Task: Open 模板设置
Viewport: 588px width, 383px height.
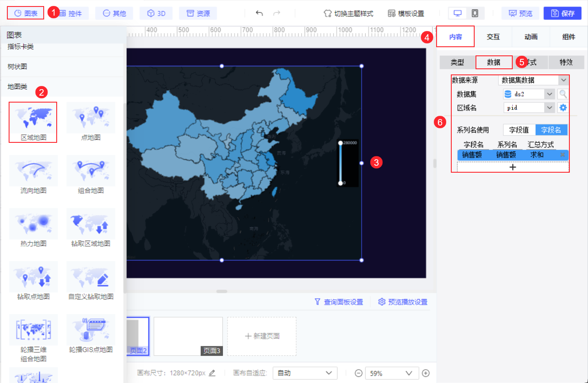Action: 406,13
